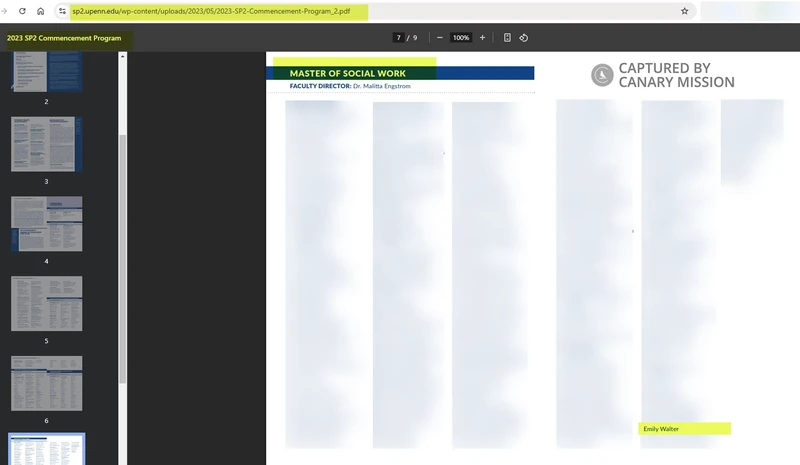Select page 5 thumbnail in sidebar
The width and height of the screenshot is (800, 465).
click(x=46, y=303)
